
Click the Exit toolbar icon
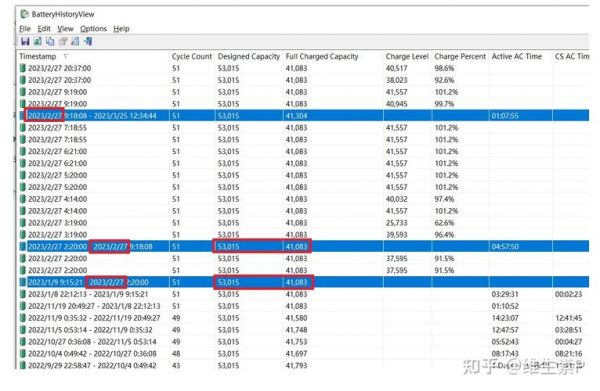[88, 41]
